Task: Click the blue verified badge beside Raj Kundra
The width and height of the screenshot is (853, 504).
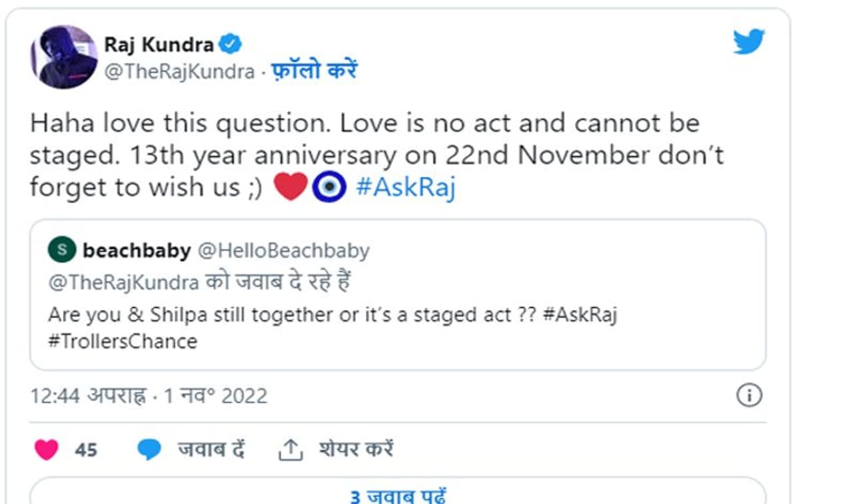Action: pyautogui.click(x=231, y=45)
